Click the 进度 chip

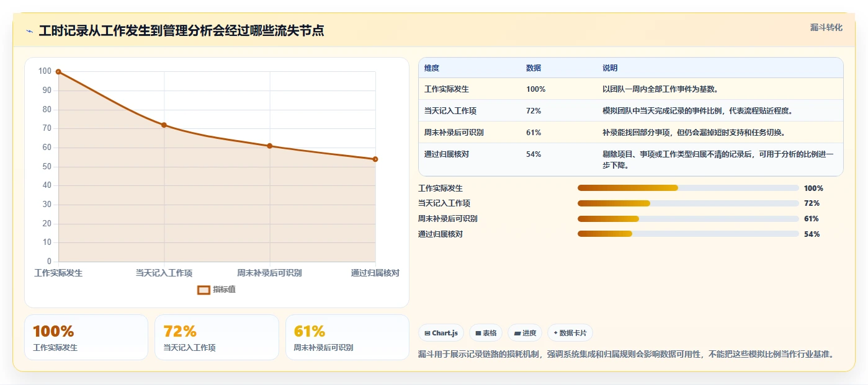pyautogui.click(x=525, y=333)
